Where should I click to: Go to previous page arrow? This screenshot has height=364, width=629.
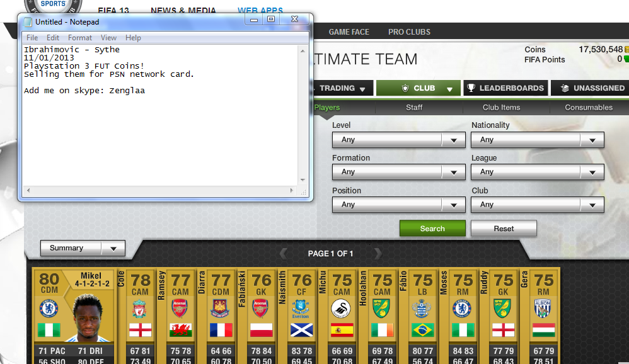tap(283, 253)
